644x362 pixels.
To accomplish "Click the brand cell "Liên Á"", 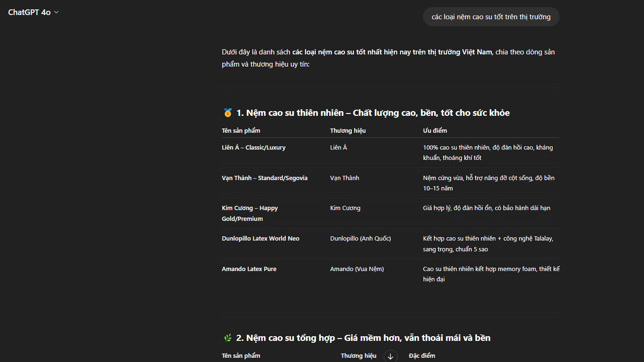I will (x=339, y=148).
